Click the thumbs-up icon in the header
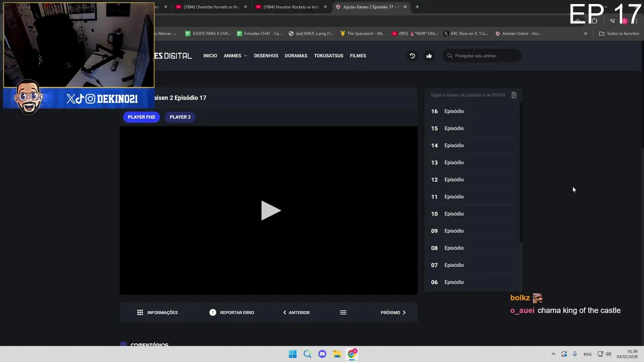 [429, 56]
